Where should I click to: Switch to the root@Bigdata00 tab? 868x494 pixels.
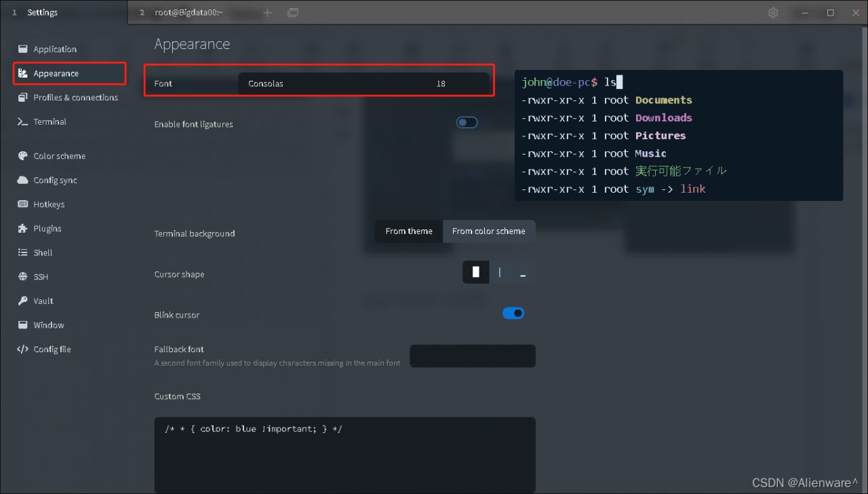(189, 12)
